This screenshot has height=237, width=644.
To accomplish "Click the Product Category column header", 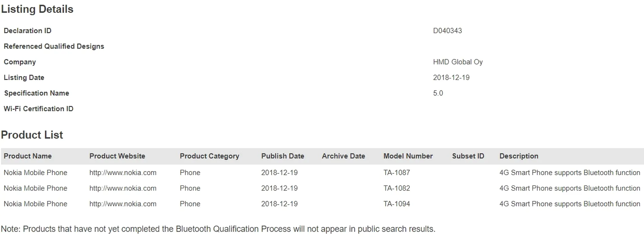I will (209, 156).
